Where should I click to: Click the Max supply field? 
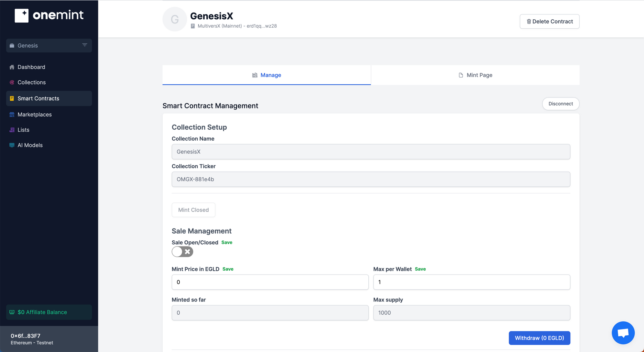tap(472, 313)
